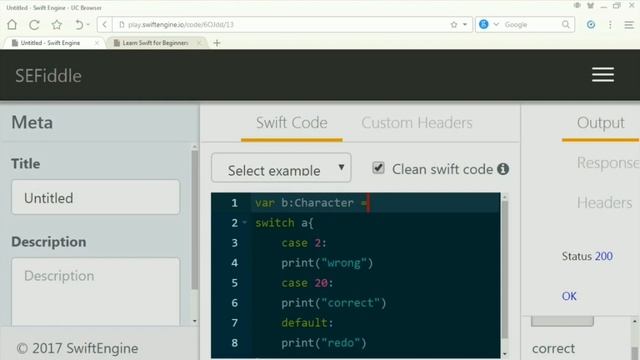640x360 pixels.
Task: Open the browser hamburger menu icon
Action: click(629, 24)
